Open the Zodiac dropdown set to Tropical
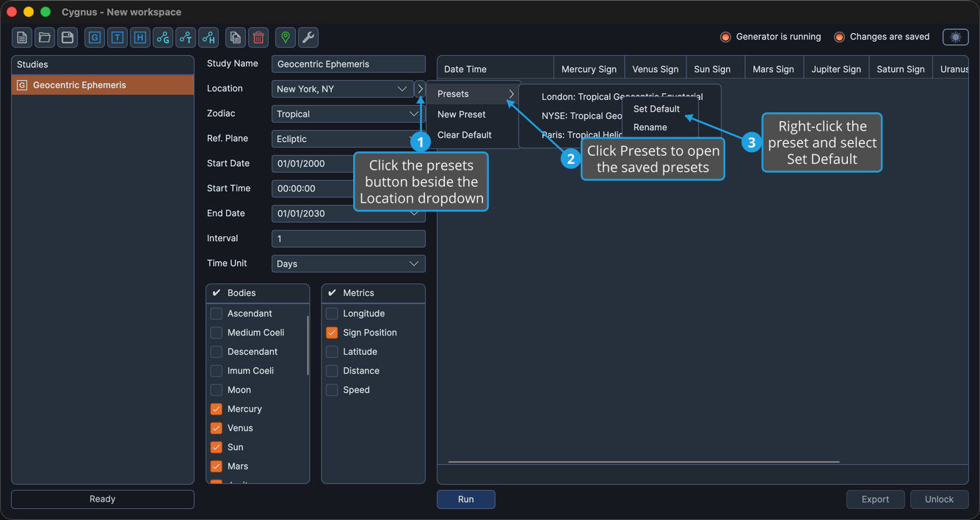This screenshot has width=980, height=520. pos(348,114)
